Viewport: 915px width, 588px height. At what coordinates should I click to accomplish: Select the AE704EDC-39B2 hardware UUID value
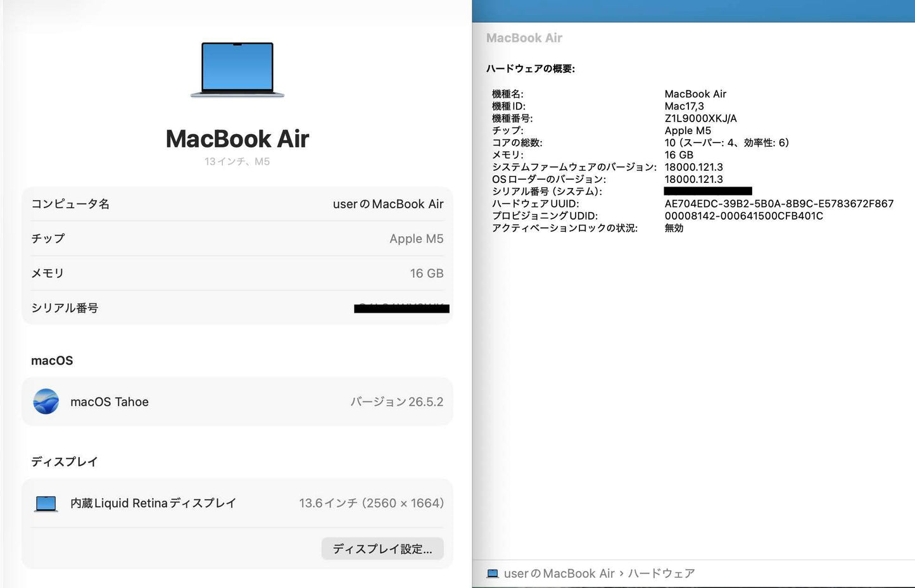779,204
